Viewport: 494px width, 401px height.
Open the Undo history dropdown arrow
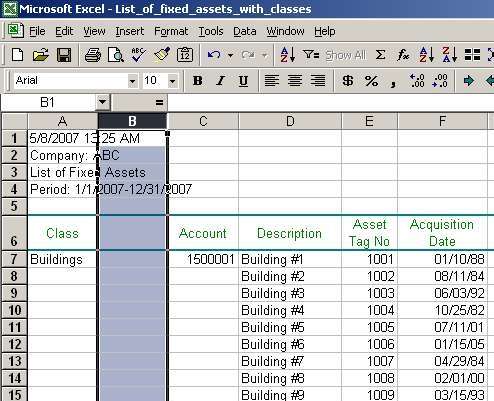(x=230, y=55)
